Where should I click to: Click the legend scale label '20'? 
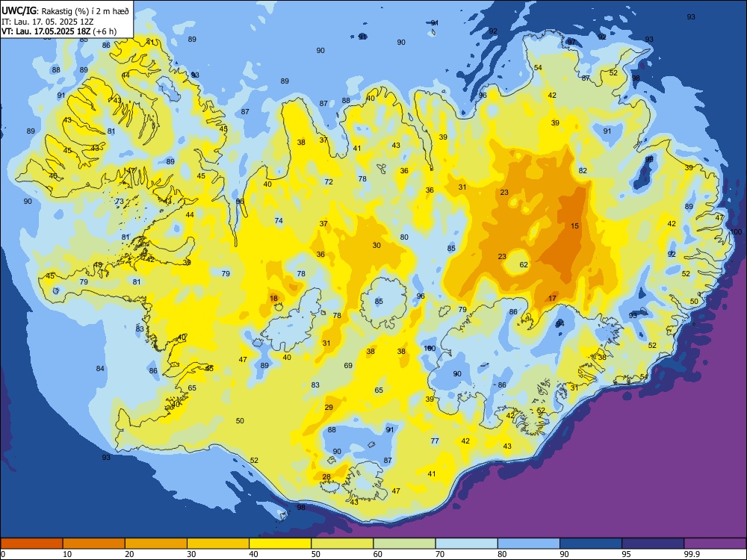point(129,554)
